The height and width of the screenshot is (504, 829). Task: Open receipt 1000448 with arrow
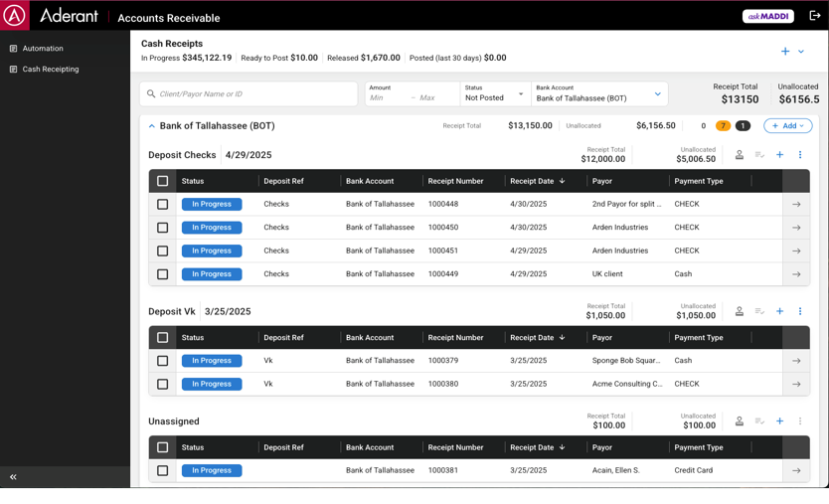[796, 204]
